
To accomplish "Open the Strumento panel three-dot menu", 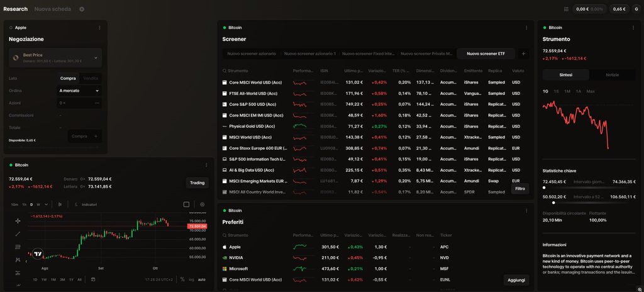I will [633, 28].
